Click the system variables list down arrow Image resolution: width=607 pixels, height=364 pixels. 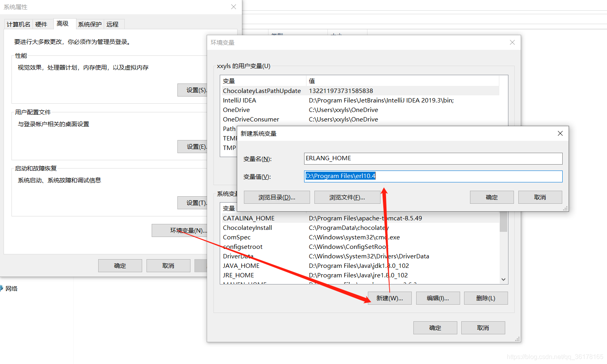coord(503,279)
